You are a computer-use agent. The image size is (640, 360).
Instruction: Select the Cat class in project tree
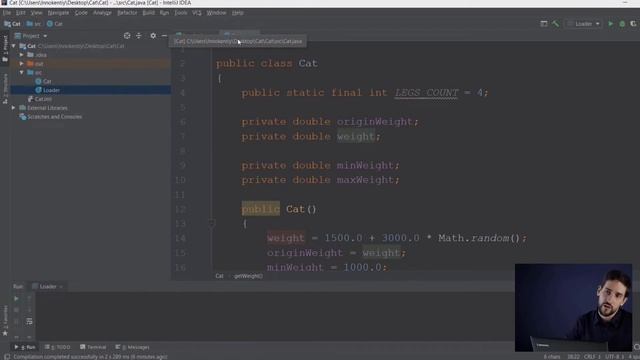coord(43,81)
